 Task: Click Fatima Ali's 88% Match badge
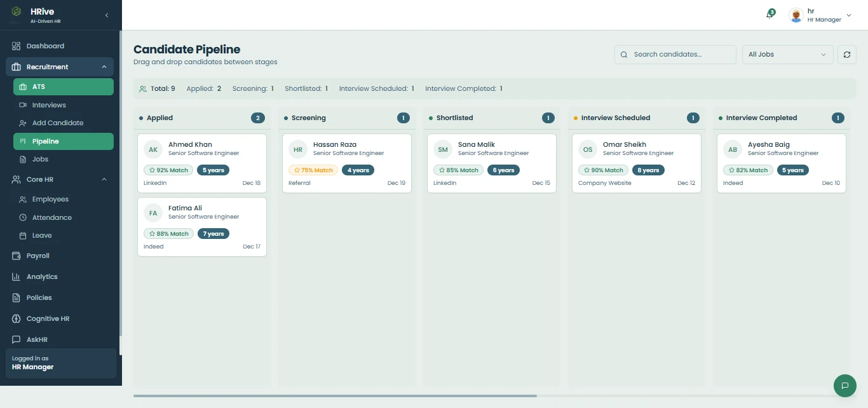click(168, 234)
